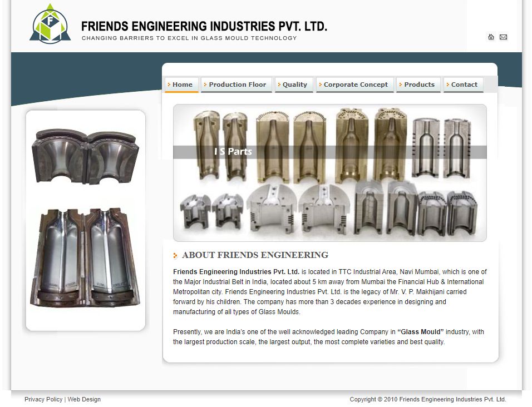Image resolution: width=532 pixels, height=407 pixels.
Task: Click the copyright notice in the footer
Action: 427,399
